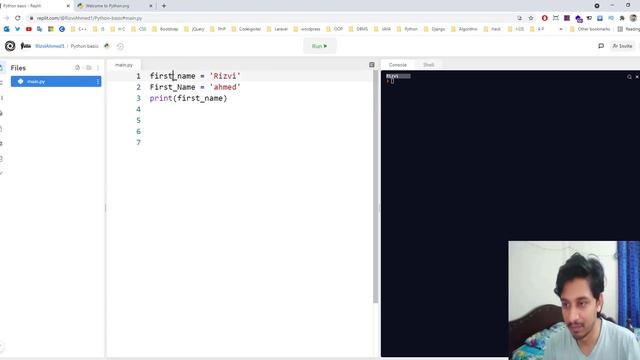Click inside the console prompt area

[392, 81]
